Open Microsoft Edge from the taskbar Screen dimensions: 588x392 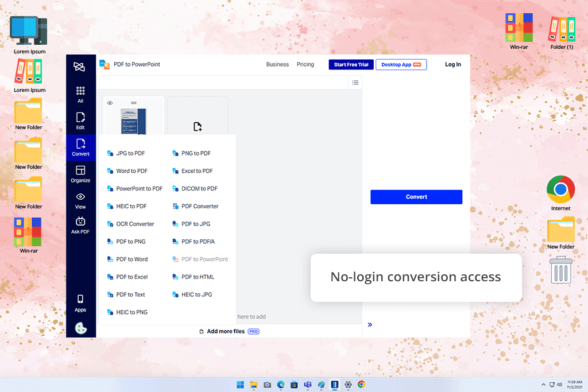click(x=280, y=385)
